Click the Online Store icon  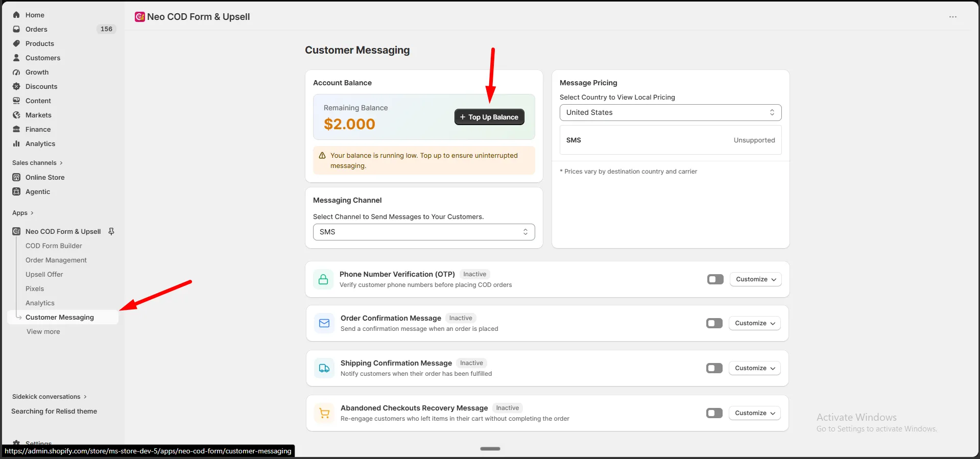(x=16, y=177)
